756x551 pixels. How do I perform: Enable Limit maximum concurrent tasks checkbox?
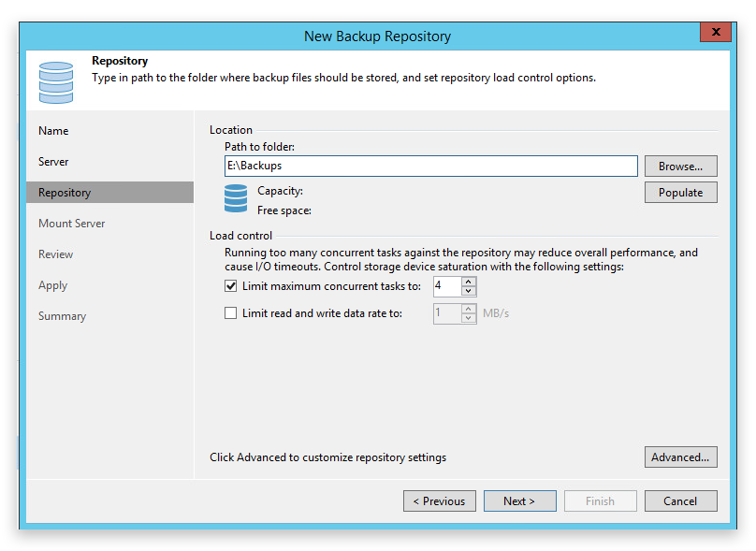pos(230,286)
